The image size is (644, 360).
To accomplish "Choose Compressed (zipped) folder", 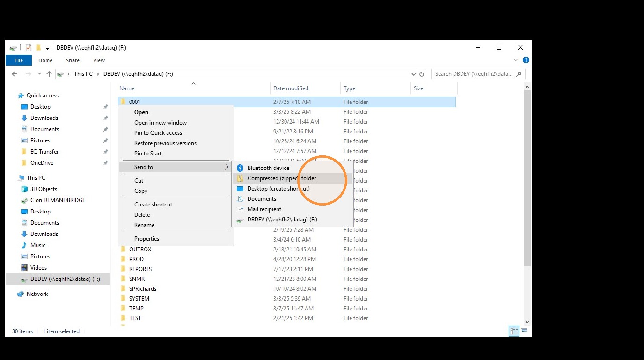I will click(x=292, y=178).
